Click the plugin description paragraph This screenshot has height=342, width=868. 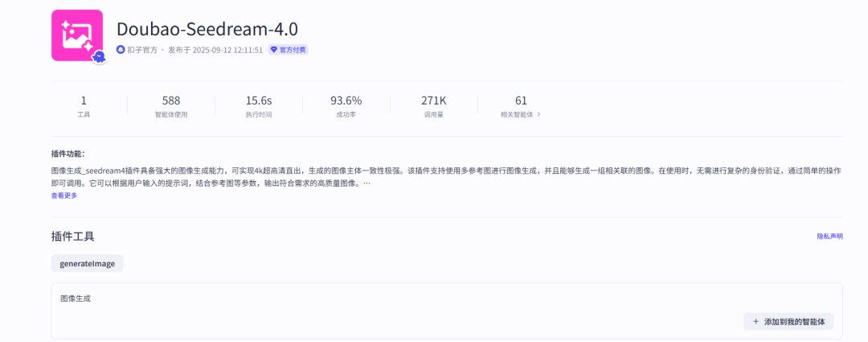[447, 176]
